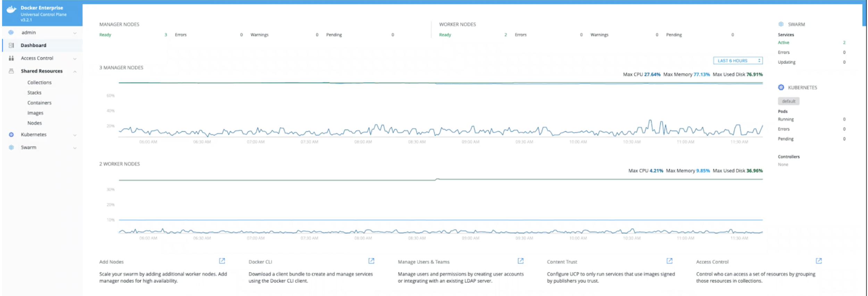Viewport: 868px width, 296px height.
Task: Click the admin user avatar icon
Action: point(11,32)
